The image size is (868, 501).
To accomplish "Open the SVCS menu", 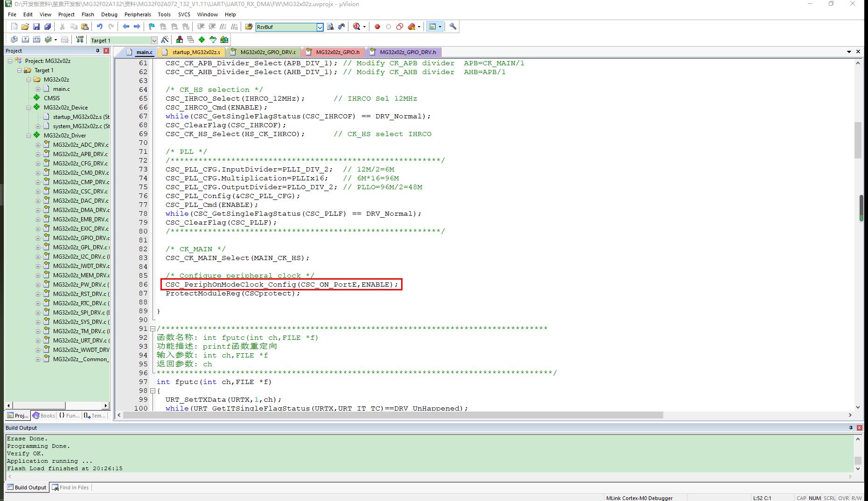I will (184, 14).
